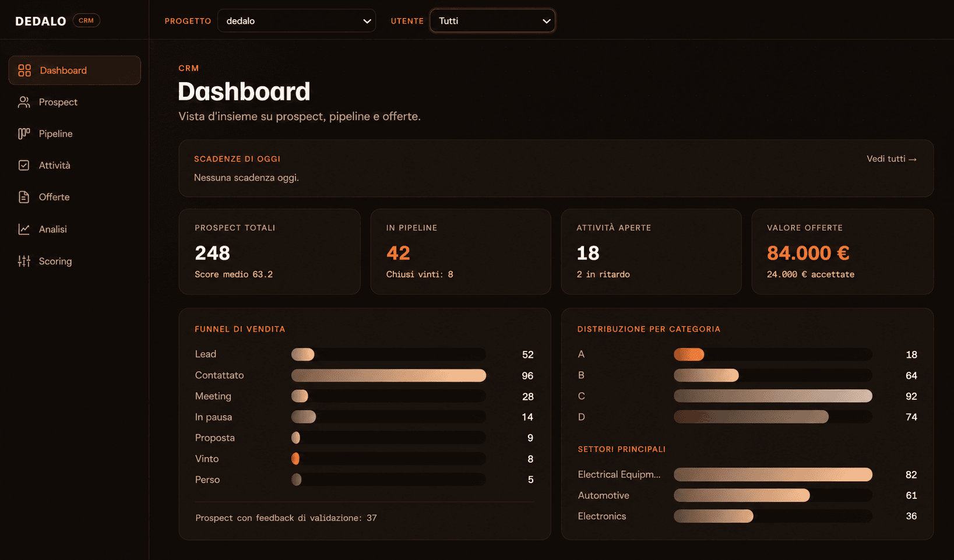Click the Valore Offerte 84.000 € card

click(843, 252)
